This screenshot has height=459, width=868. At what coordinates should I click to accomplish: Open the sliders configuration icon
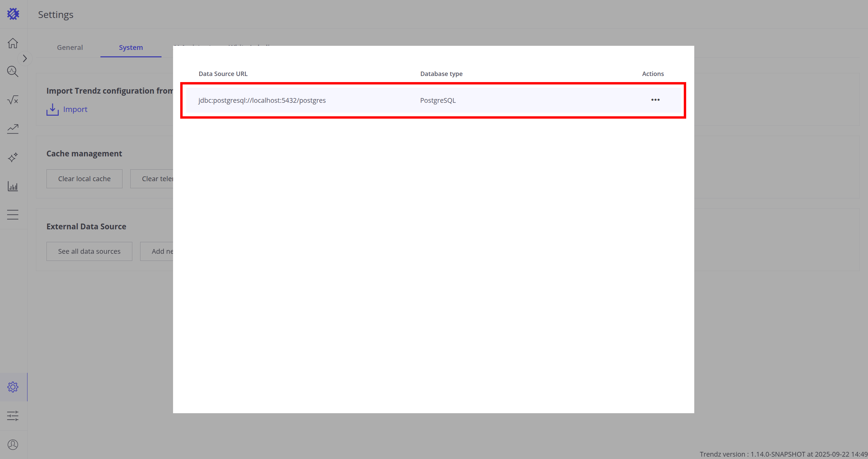click(x=13, y=416)
